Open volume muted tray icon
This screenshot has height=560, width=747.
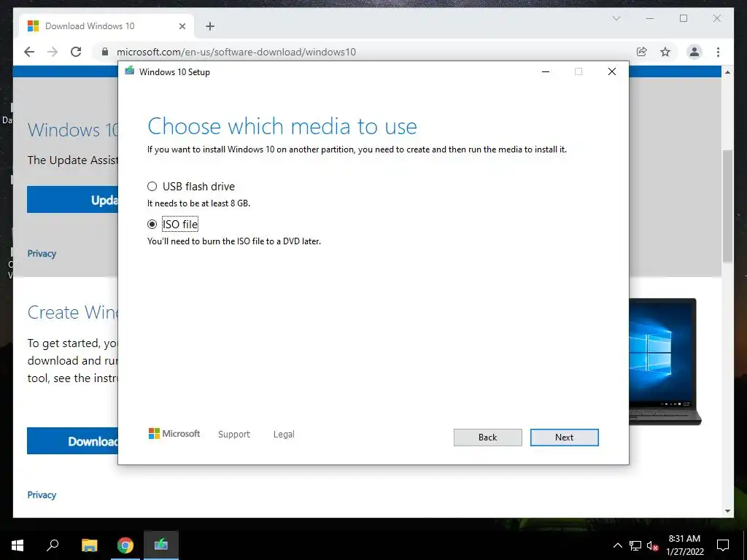pos(652,545)
